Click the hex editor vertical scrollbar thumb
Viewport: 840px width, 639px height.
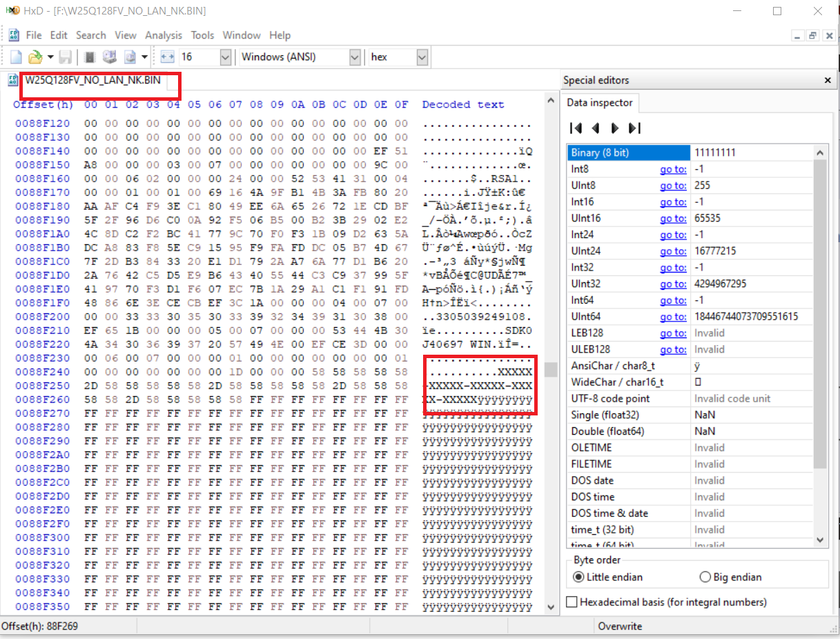click(551, 370)
